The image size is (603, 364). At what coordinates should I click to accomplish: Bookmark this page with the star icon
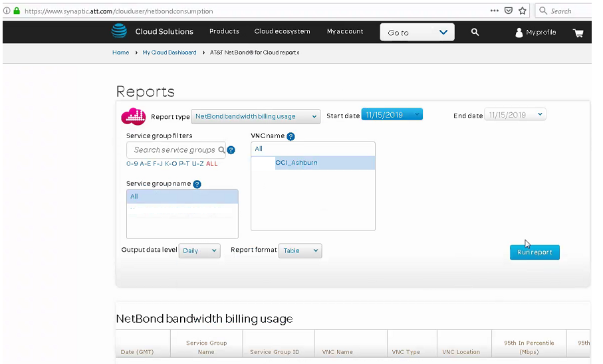pos(523,11)
